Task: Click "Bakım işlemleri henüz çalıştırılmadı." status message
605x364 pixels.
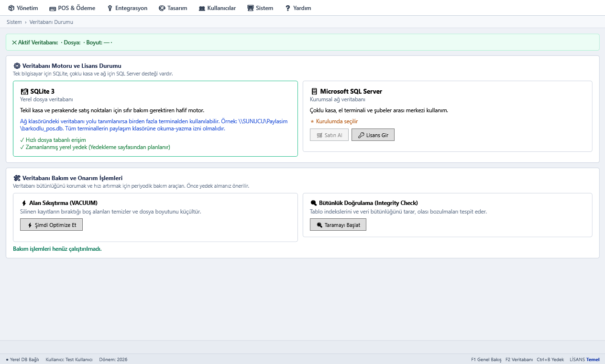Action: 57,249
